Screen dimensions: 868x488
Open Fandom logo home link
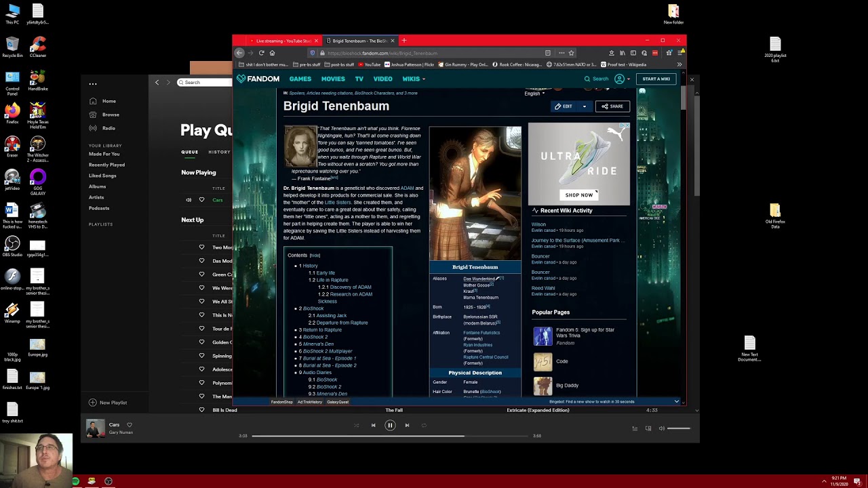coord(258,79)
